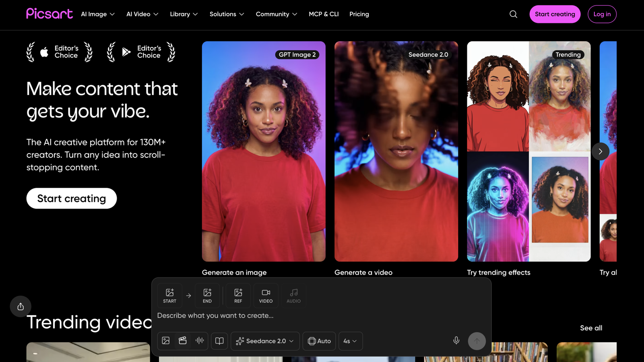Switch to audio waveform mode
644x362 pixels.
pos(200,341)
